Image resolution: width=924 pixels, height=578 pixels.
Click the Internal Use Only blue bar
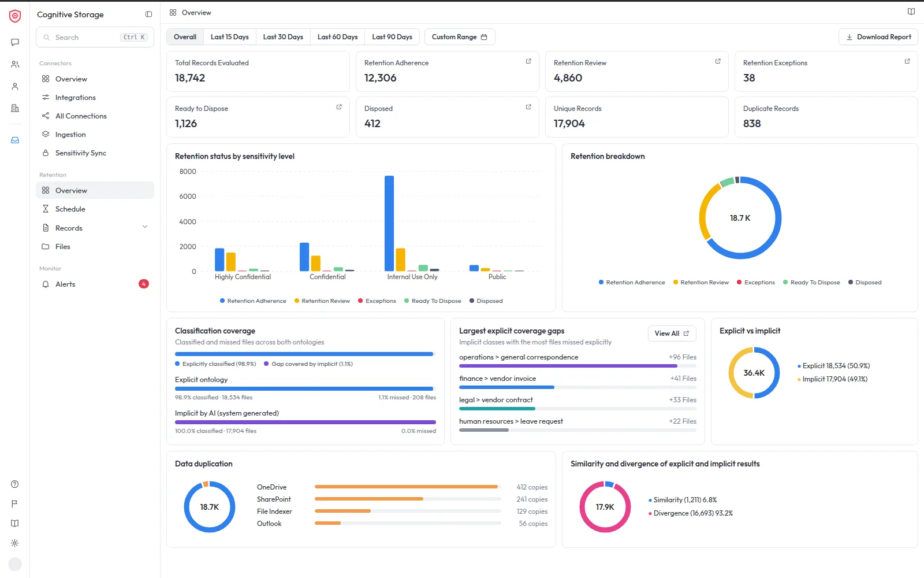pos(389,223)
